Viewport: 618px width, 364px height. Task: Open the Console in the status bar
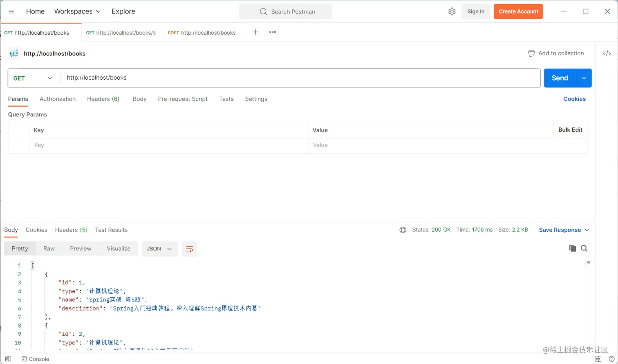35,359
